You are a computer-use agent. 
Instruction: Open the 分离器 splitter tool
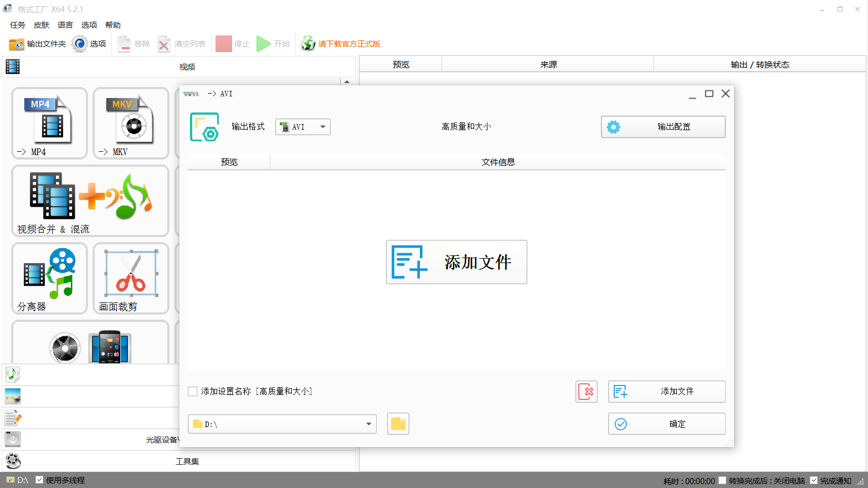[x=49, y=278]
